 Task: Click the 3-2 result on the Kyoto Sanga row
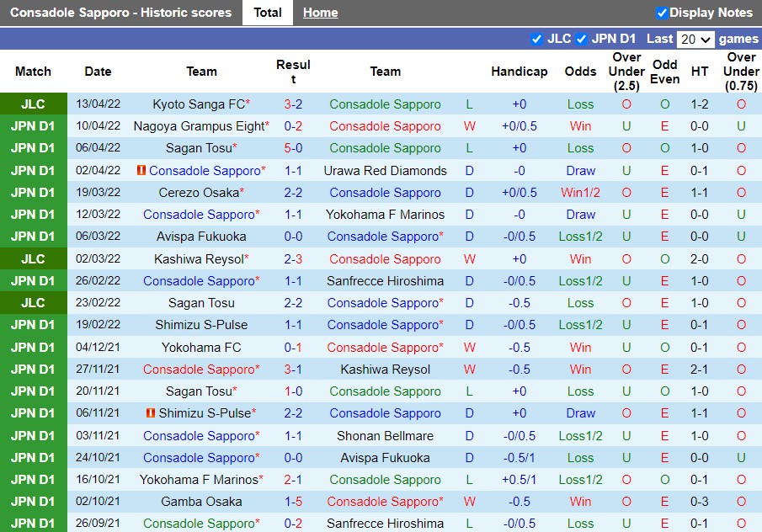coord(293,104)
